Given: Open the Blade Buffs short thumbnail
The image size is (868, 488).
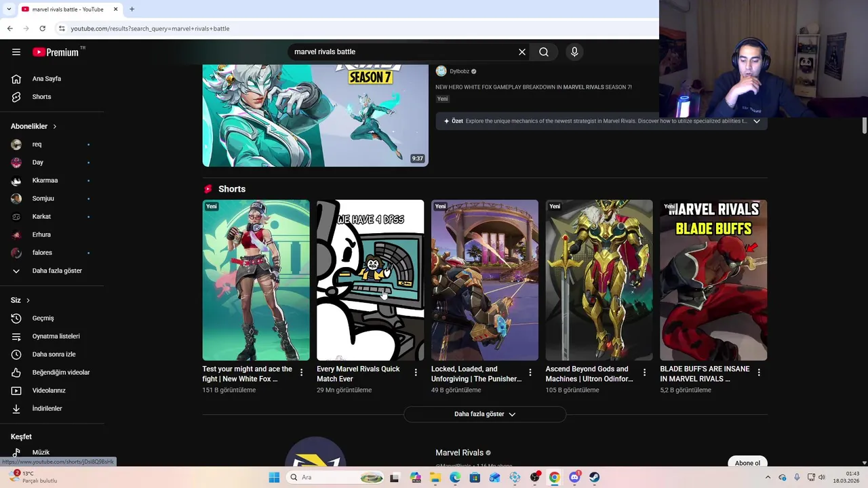Looking at the screenshot, I should click(713, 280).
